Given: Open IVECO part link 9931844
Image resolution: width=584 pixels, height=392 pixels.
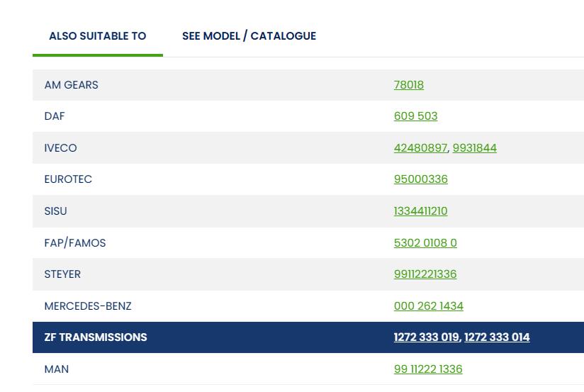Looking at the screenshot, I should [x=475, y=148].
